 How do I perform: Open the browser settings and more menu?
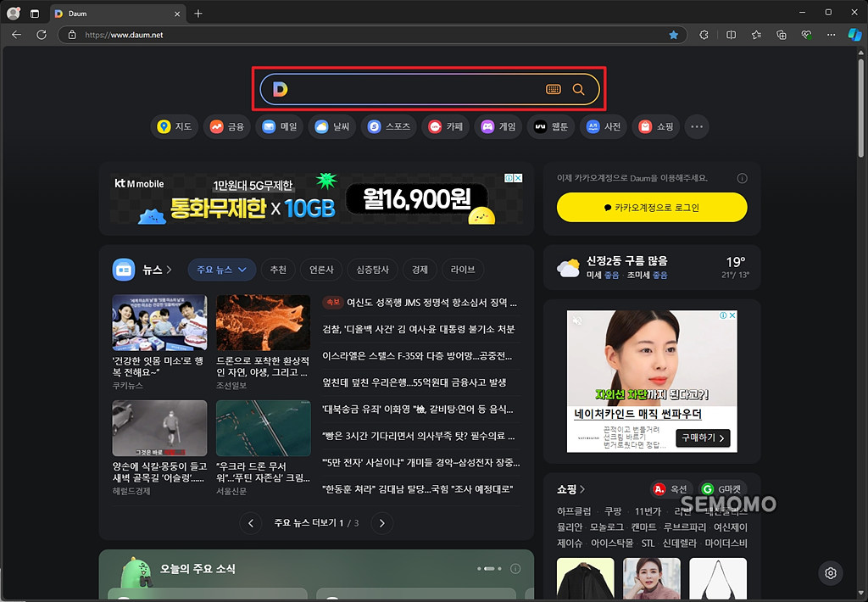(x=831, y=35)
